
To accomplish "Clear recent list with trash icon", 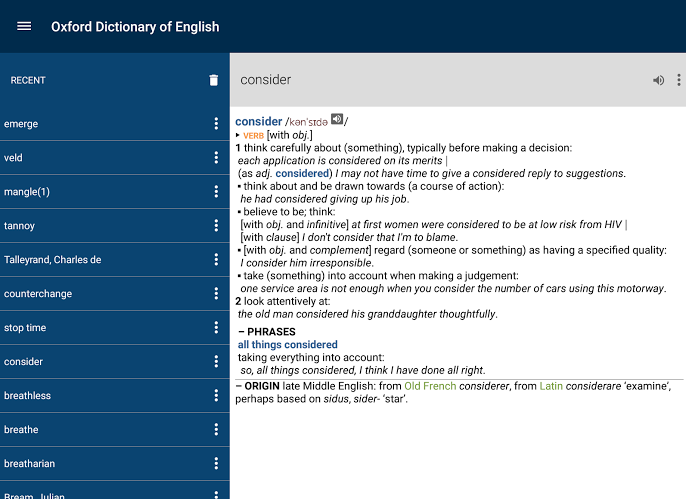I will click(214, 80).
